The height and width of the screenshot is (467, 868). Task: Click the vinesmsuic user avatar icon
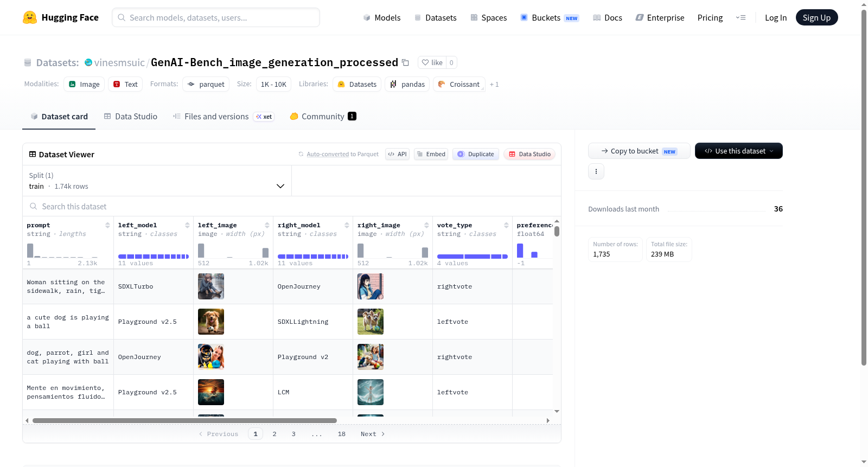(x=88, y=62)
